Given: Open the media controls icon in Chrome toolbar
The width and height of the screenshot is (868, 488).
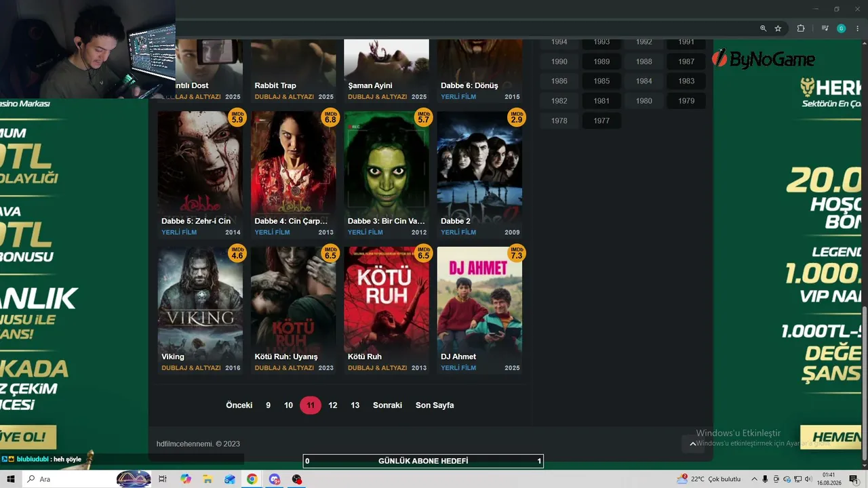Looking at the screenshot, I should pos(825,28).
